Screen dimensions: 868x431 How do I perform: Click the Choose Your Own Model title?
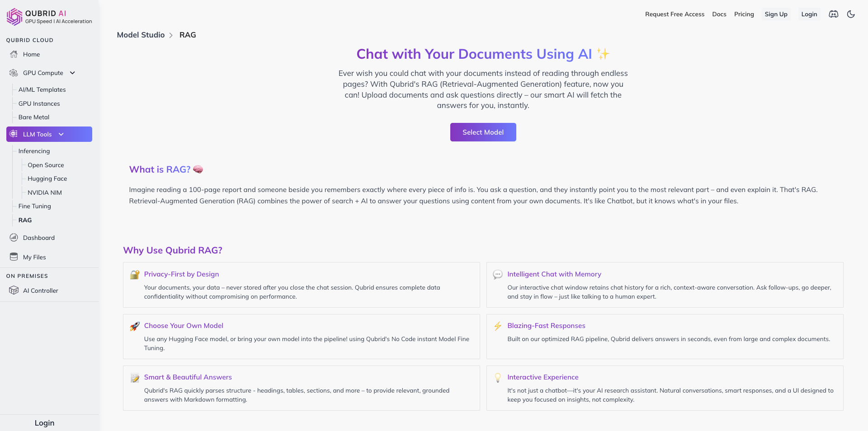coord(184,325)
